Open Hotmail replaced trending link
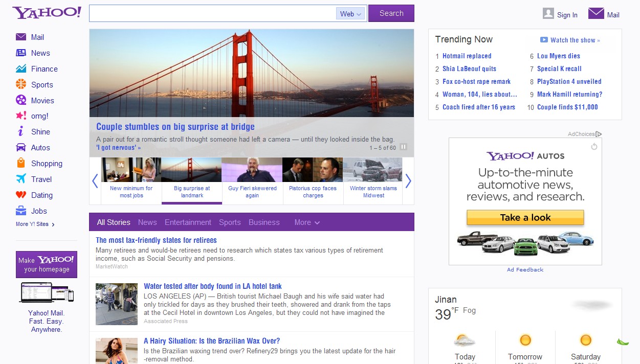Screen dimensions: 640x364 [467, 56]
